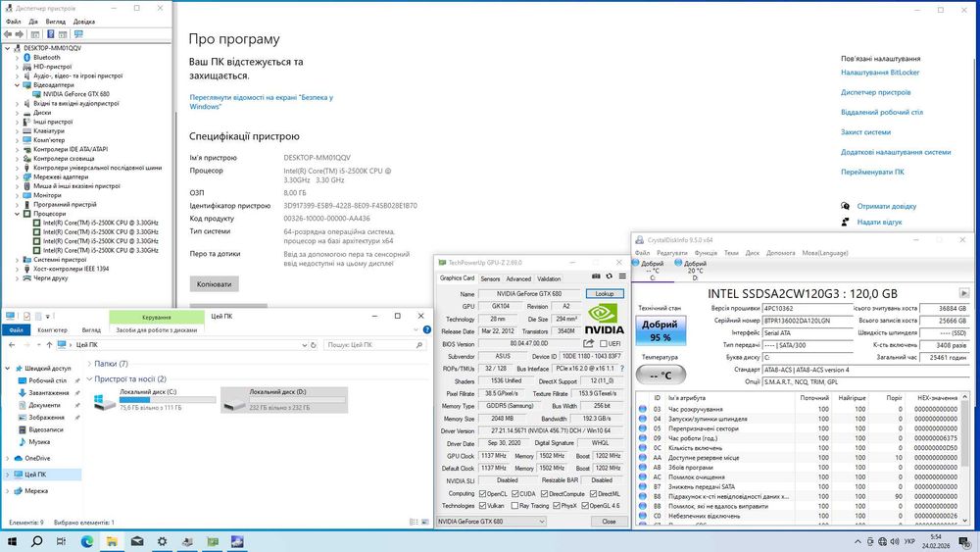
Task: Click Explorer blue help icon
Action: (427, 329)
